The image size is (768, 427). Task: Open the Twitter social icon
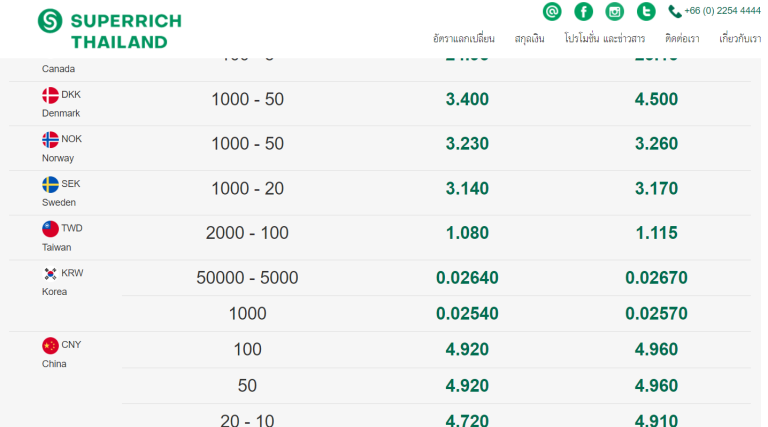pos(647,11)
